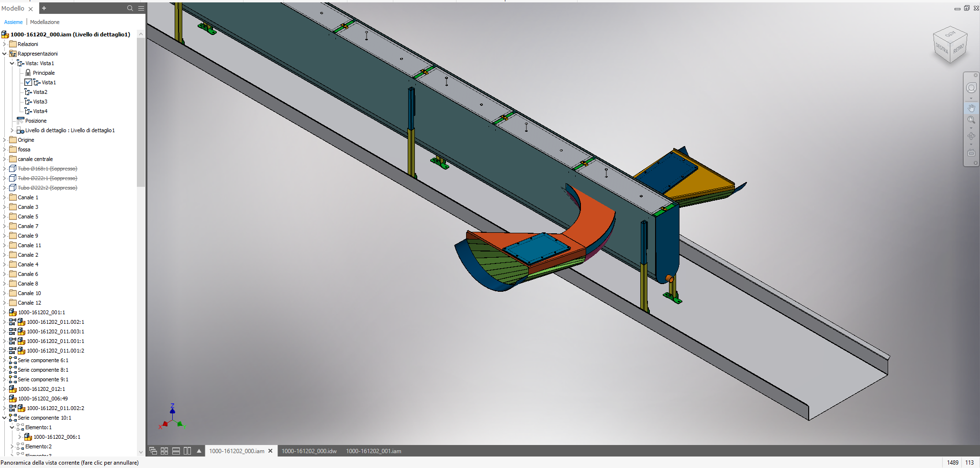Expand the Canale 1 folder

(x=5, y=197)
